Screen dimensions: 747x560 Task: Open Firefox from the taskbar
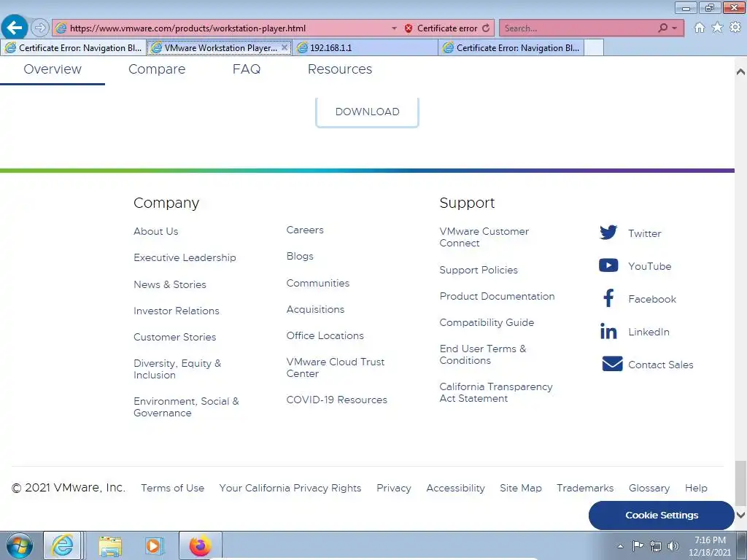[x=200, y=545]
